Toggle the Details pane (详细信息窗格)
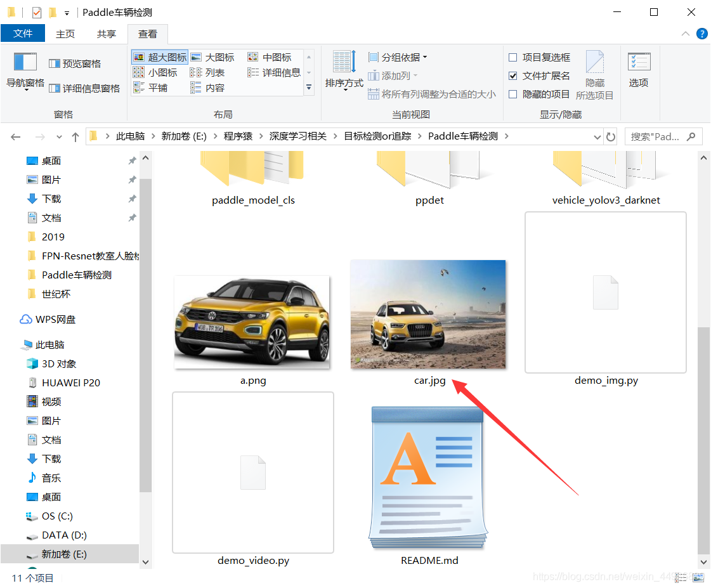 (84, 88)
